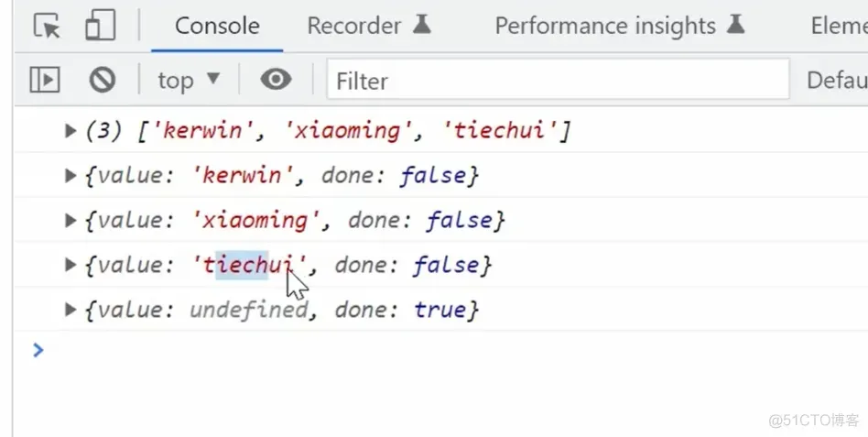Click the Performance insights flask icon
Viewport: 868px width, 437px height.
click(735, 25)
